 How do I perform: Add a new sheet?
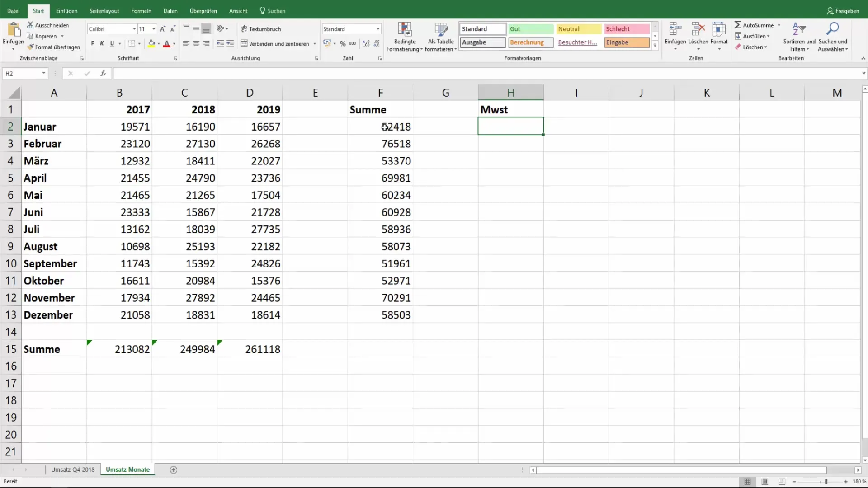pos(174,470)
